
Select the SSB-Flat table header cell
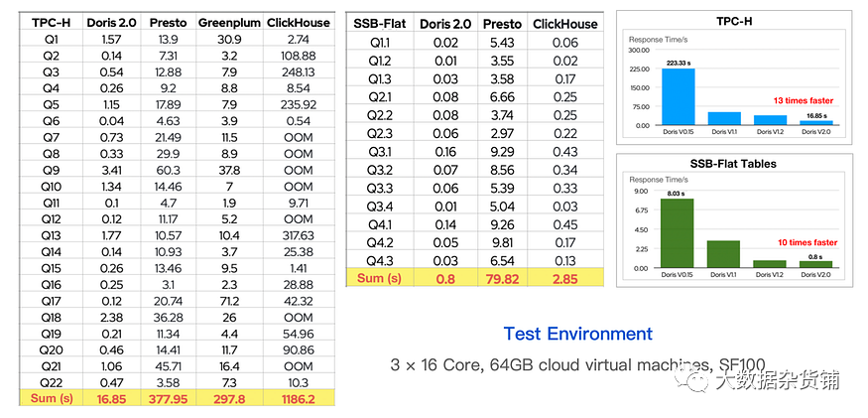380,24
